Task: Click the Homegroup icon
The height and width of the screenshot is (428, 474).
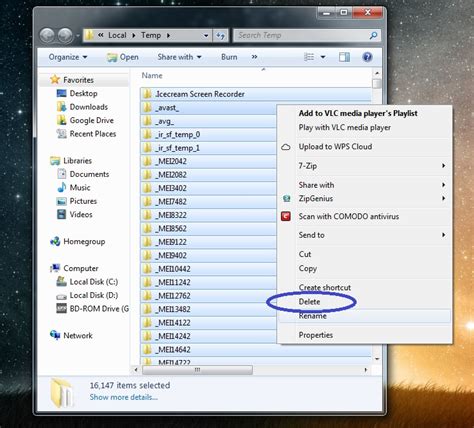Action: coord(55,241)
